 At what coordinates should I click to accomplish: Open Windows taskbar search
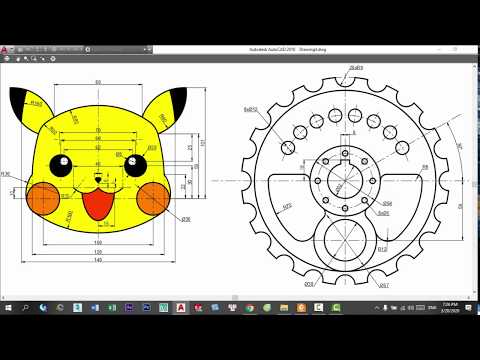(x=25, y=308)
